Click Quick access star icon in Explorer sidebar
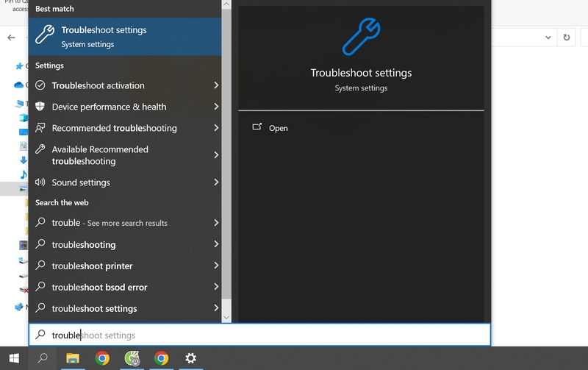The width and height of the screenshot is (588, 370). tap(19, 66)
